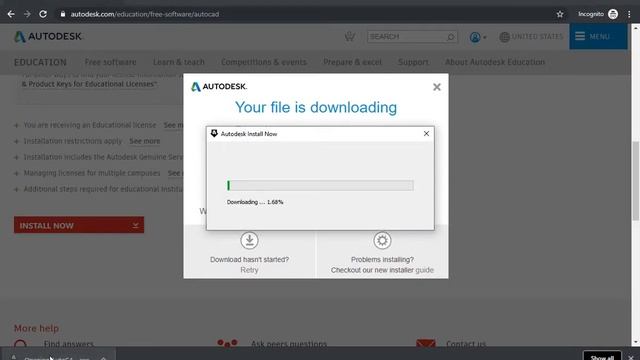This screenshot has height=360, width=640.
Task: Click the address bar URL
Action: (144, 14)
